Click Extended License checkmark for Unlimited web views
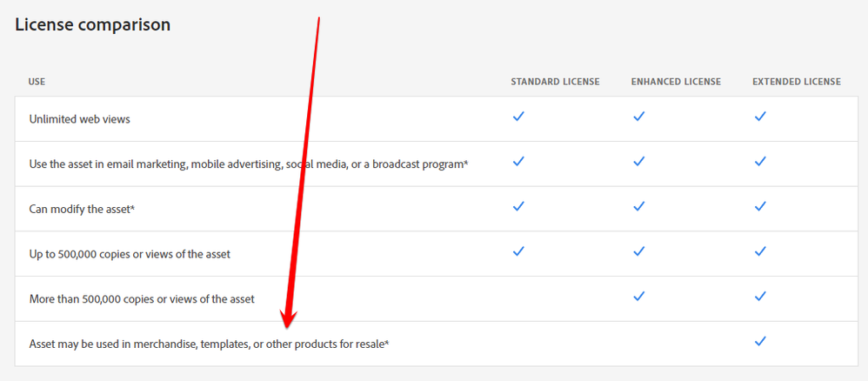Image resolution: width=868 pixels, height=381 pixels. click(760, 117)
